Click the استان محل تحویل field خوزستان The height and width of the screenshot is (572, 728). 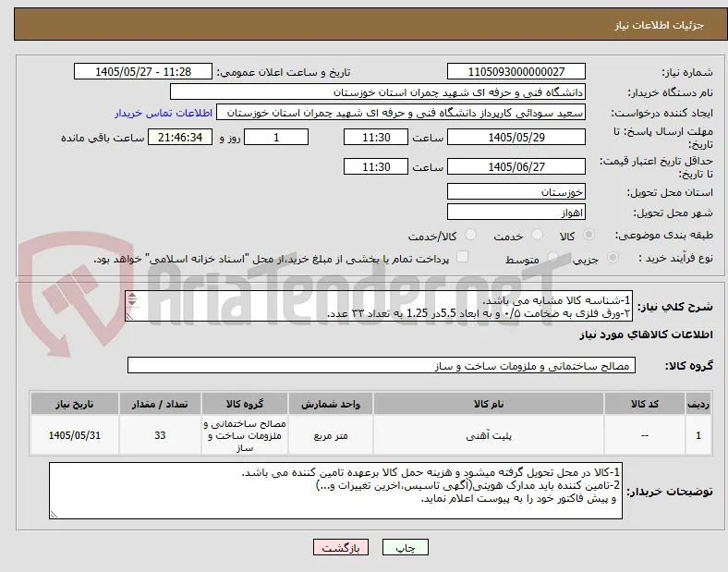coord(516,191)
